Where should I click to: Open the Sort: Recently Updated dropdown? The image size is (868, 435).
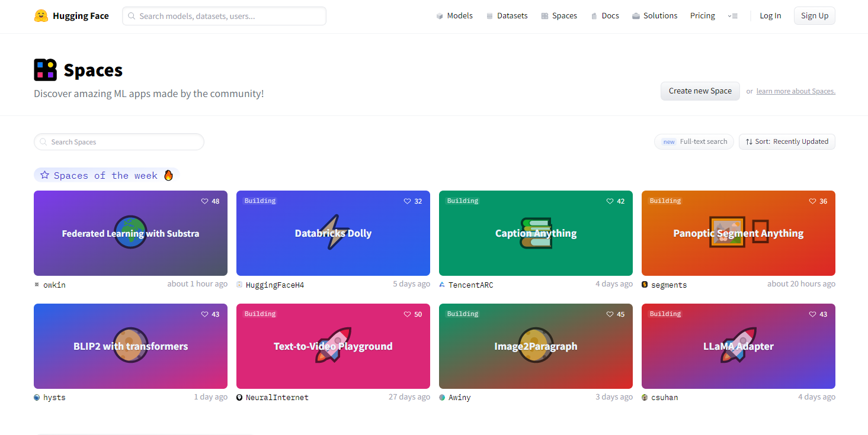point(787,142)
